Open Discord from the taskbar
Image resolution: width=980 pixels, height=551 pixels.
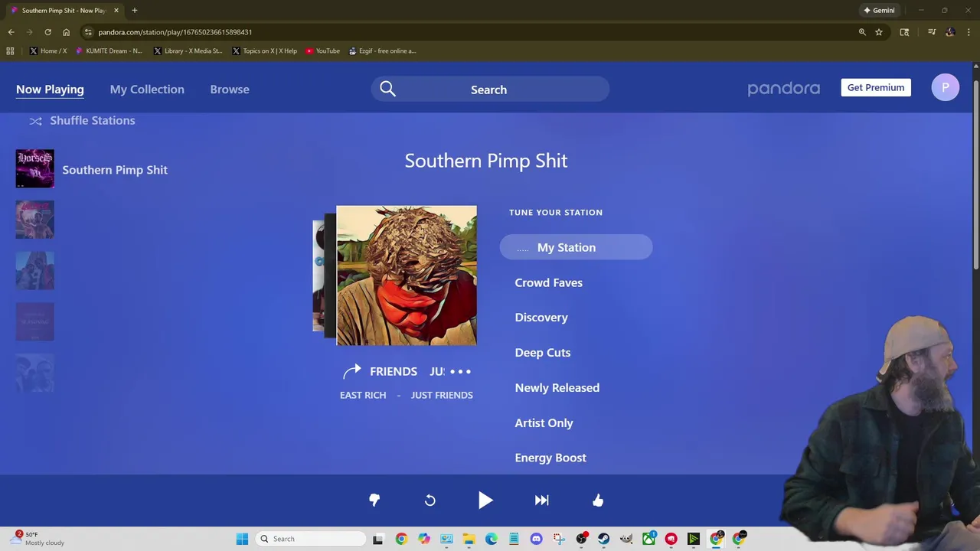(536, 539)
